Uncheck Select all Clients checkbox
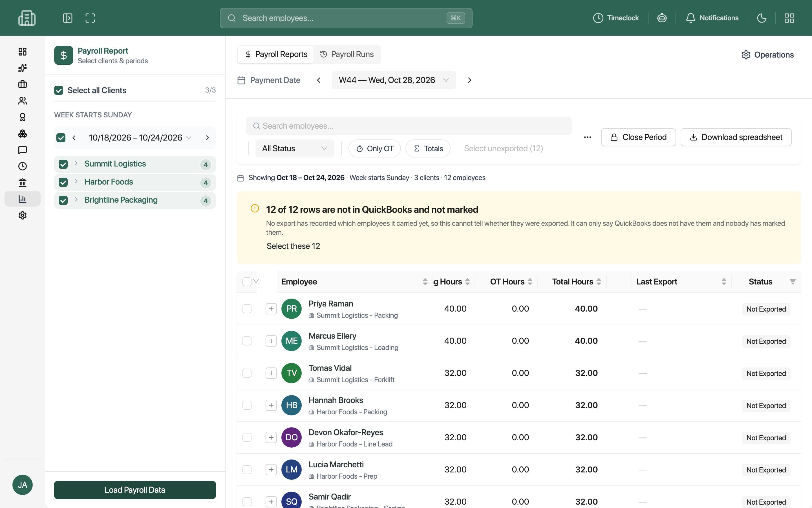Screen dimensions: 812x508 point(58,90)
